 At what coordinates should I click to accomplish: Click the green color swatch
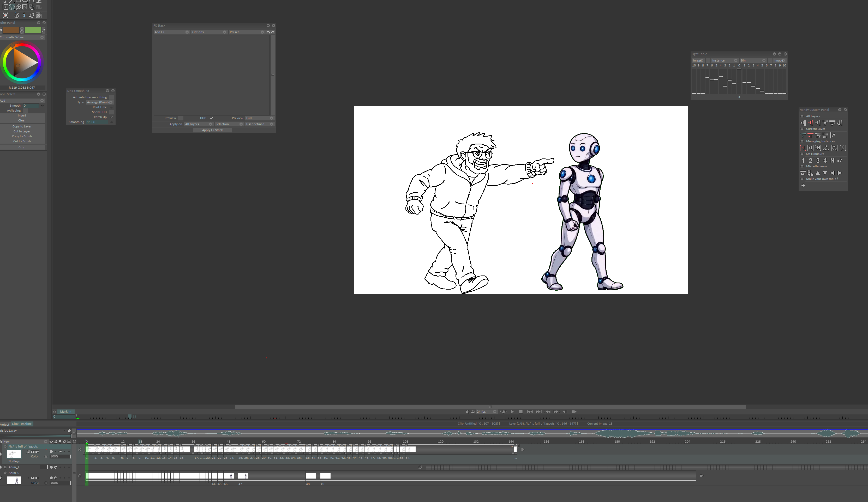33,30
